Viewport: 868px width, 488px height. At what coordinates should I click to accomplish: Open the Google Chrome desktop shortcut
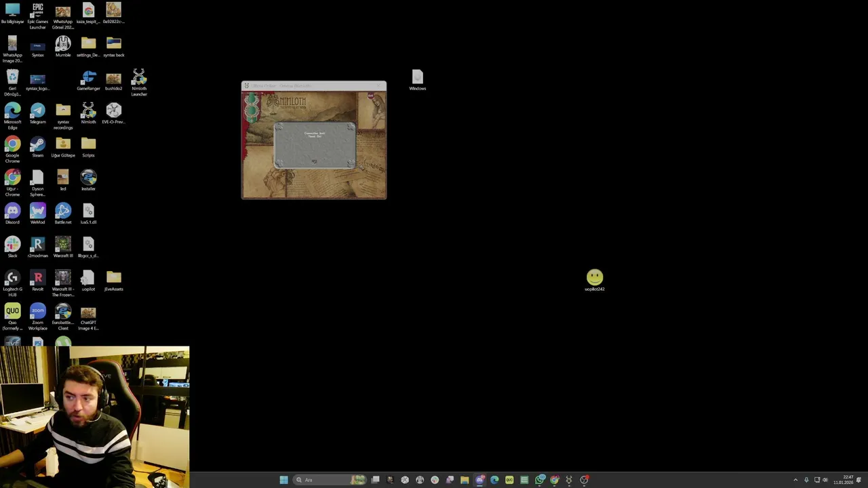click(12, 150)
